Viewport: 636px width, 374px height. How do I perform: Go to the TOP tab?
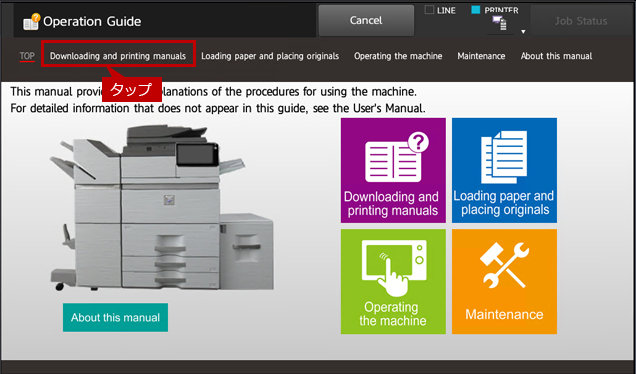pyautogui.click(x=27, y=56)
